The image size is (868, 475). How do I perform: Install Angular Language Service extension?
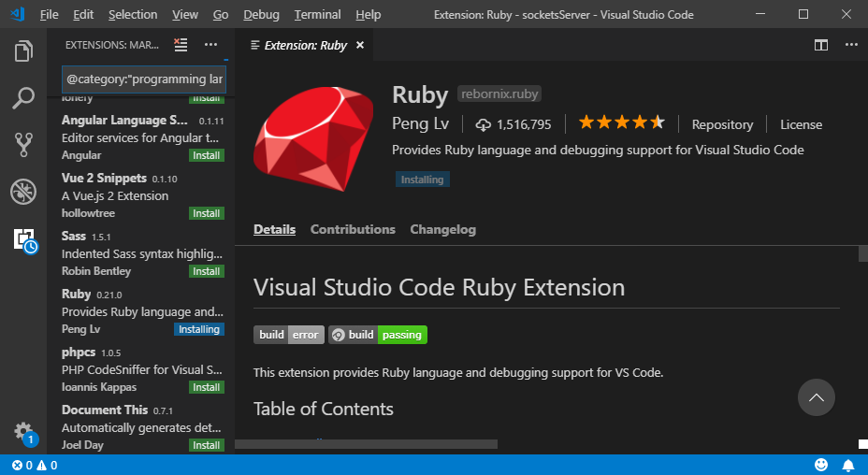click(x=207, y=155)
